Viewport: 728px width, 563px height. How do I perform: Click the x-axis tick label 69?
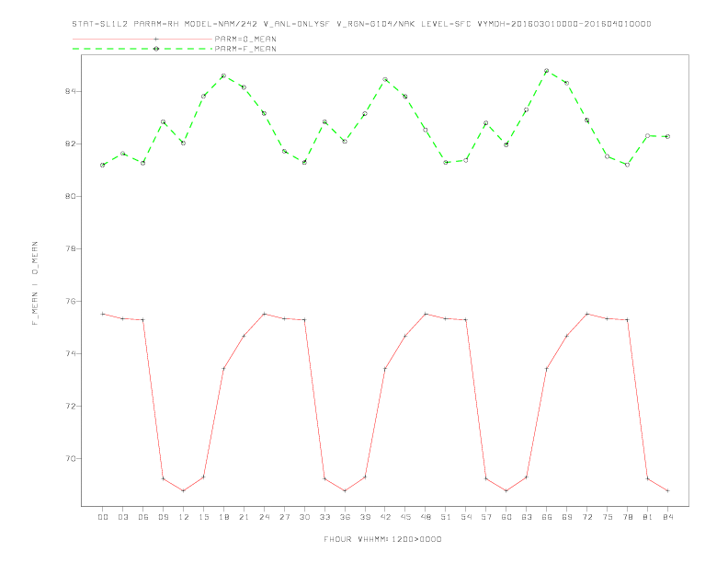point(567,517)
